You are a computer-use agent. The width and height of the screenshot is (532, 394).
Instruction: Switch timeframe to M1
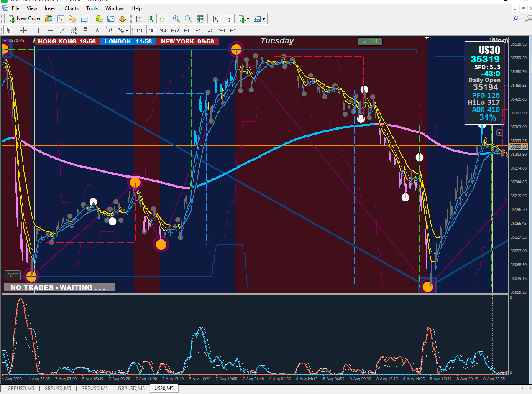[x=140, y=30]
